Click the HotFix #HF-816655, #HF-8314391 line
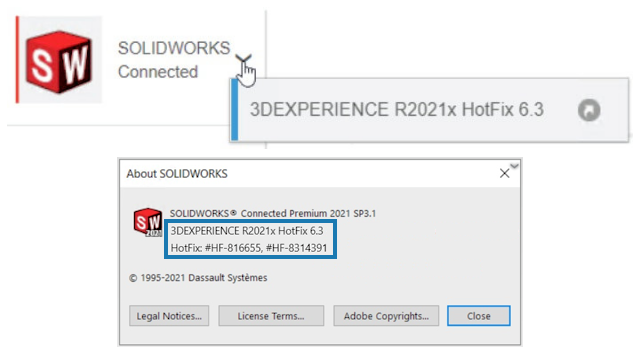 click(x=249, y=248)
